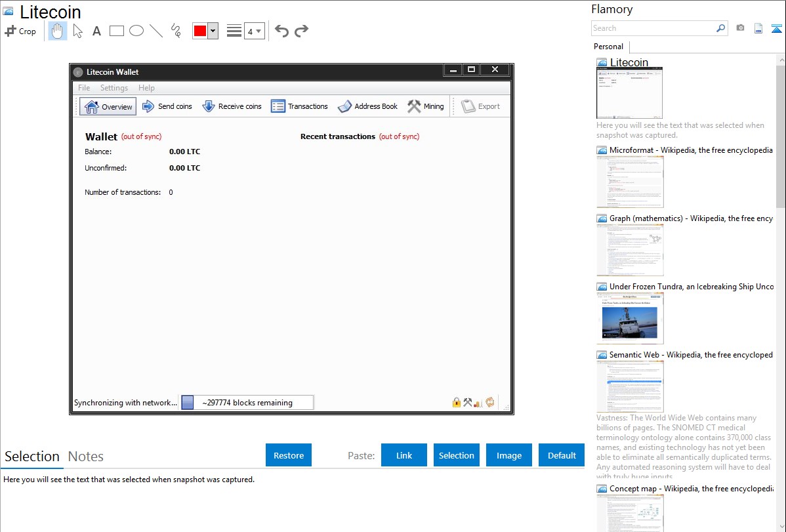786x532 pixels.
Task: Click the line thickness icon
Action: click(x=234, y=31)
